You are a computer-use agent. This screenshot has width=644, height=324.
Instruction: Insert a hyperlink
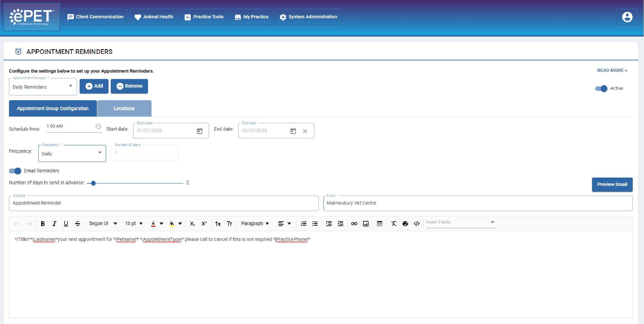point(354,224)
